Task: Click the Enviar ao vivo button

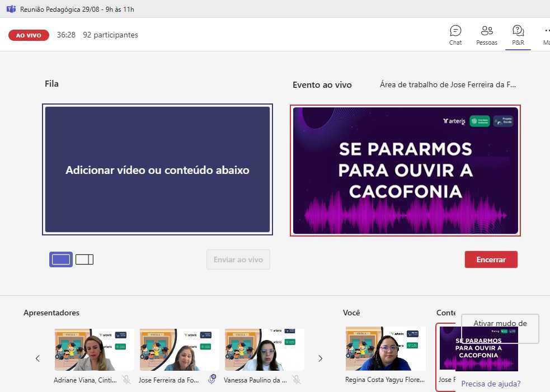Action: pos(238,259)
